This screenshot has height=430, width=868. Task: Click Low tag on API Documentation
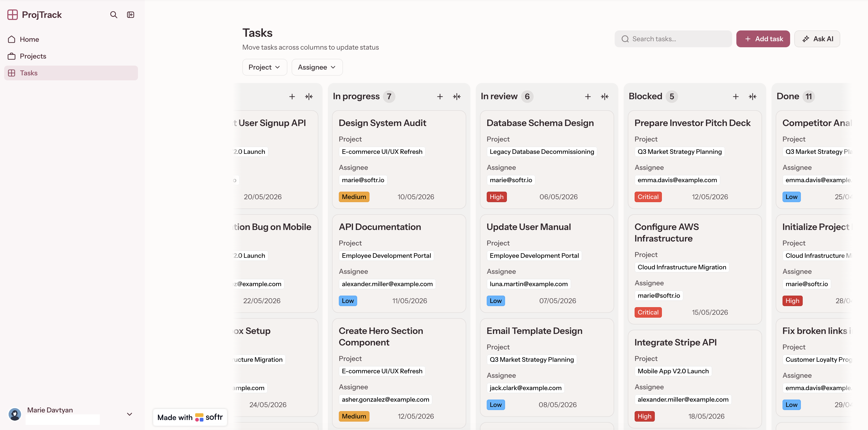pos(348,301)
